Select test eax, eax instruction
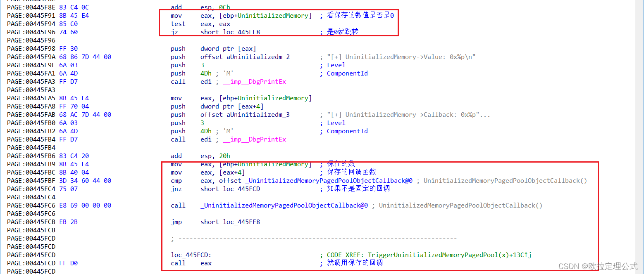Image resolution: width=644 pixels, height=274 pixels. [x=200, y=24]
